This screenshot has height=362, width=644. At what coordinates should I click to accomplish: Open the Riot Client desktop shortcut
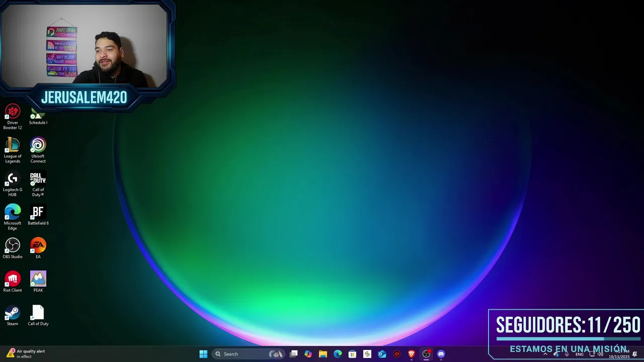point(13,282)
